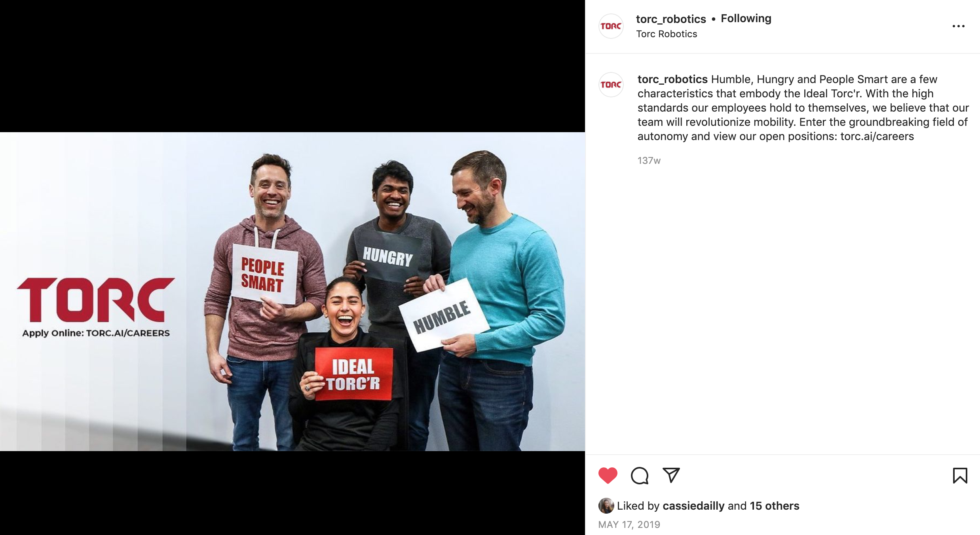The height and width of the screenshot is (535, 980).
Task: Click the TORC logo in the photo
Action: point(95,300)
